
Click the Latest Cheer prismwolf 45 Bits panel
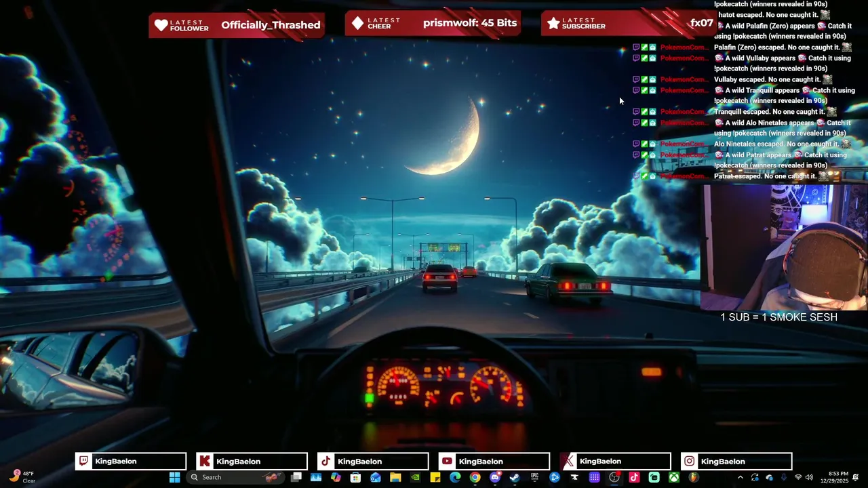(x=434, y=23)
